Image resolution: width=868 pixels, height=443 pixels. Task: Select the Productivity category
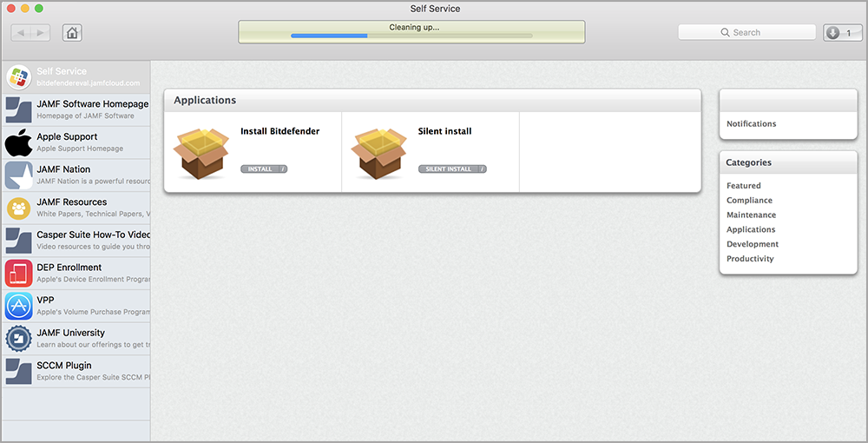[x=750, y=259]
